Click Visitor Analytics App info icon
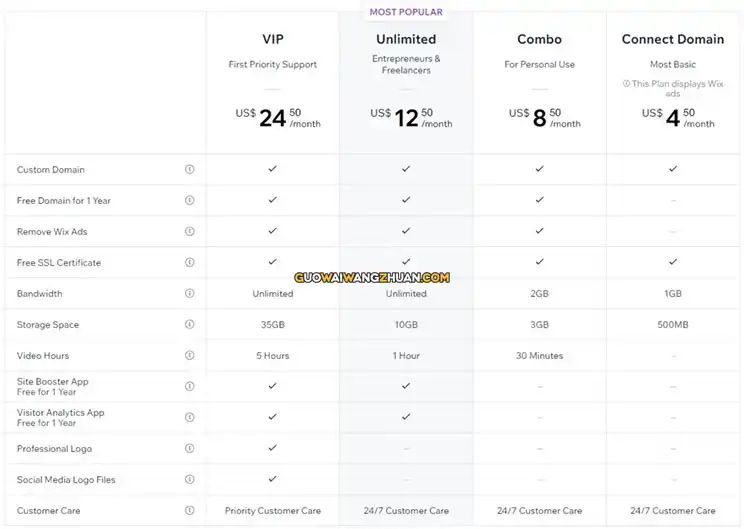Screen dimensions: 744x529 coord(189,417)
